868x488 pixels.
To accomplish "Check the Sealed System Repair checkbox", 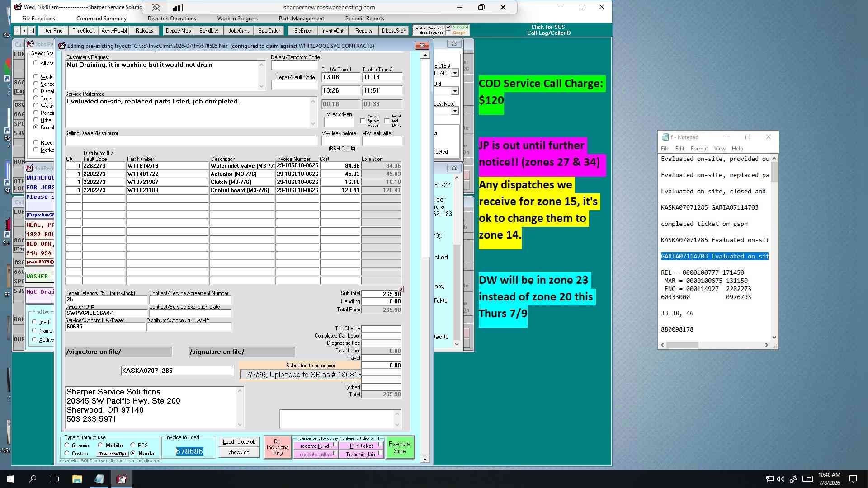I will tap(363, 121).
